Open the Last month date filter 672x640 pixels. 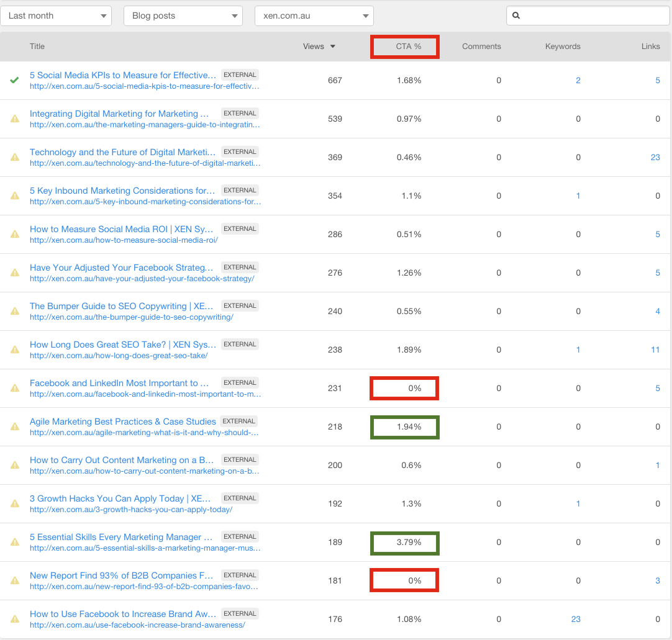coord(56,16)
